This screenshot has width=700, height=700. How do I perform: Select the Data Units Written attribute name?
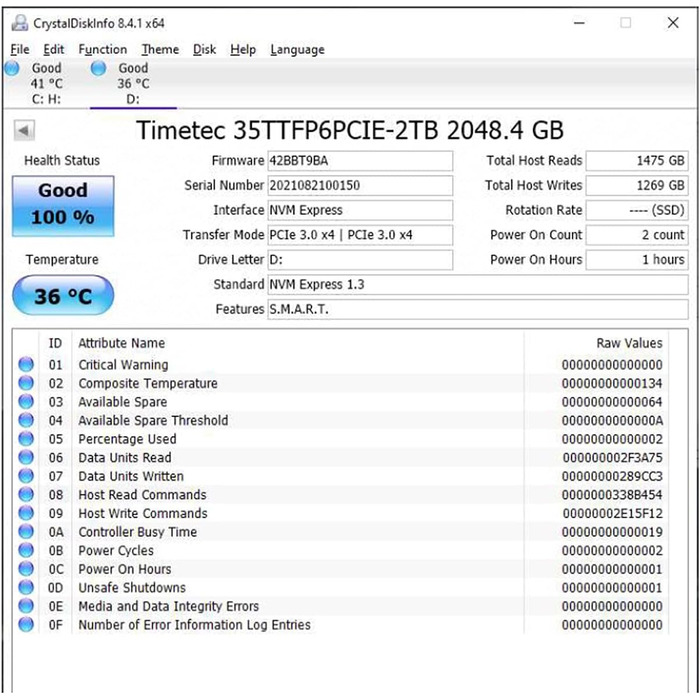tap(131, 476)
